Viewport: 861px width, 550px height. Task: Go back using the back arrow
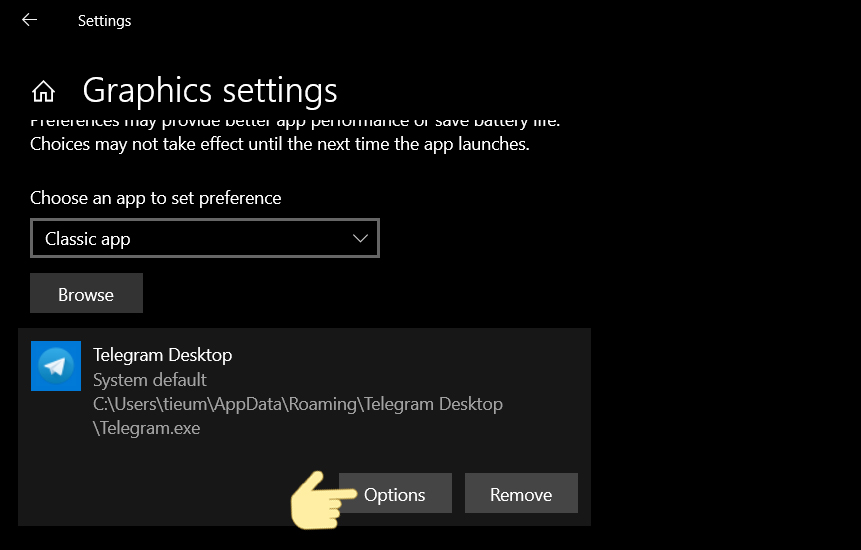click(x=29, y=20)
